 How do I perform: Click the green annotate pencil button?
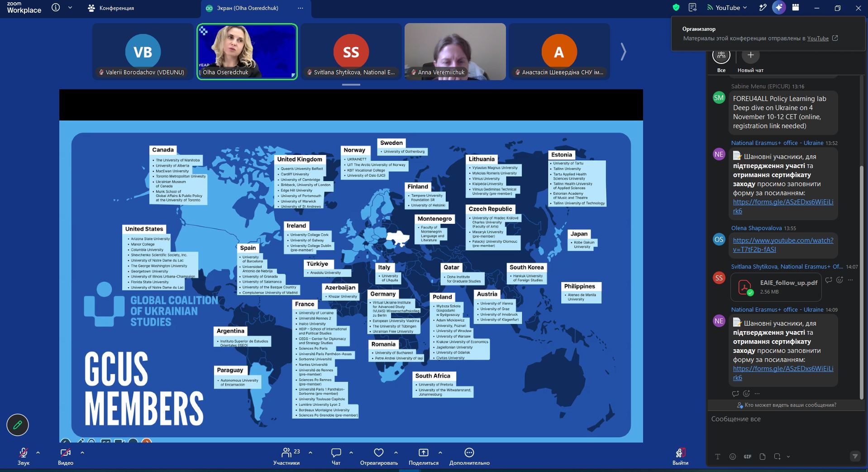click(x=18, y=425)
